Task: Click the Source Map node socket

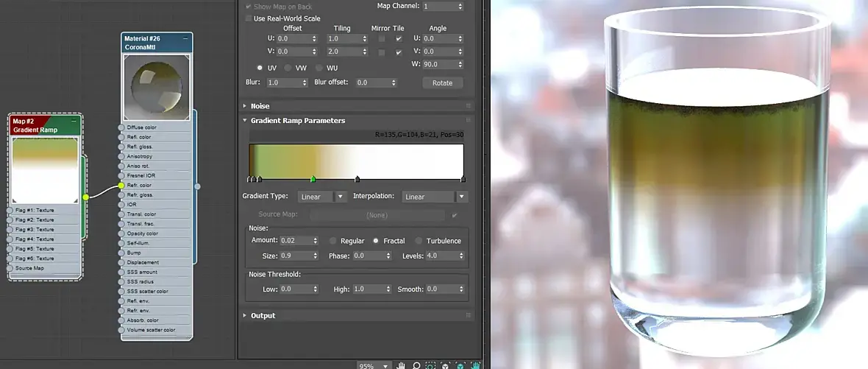Action: click(10, 268)
